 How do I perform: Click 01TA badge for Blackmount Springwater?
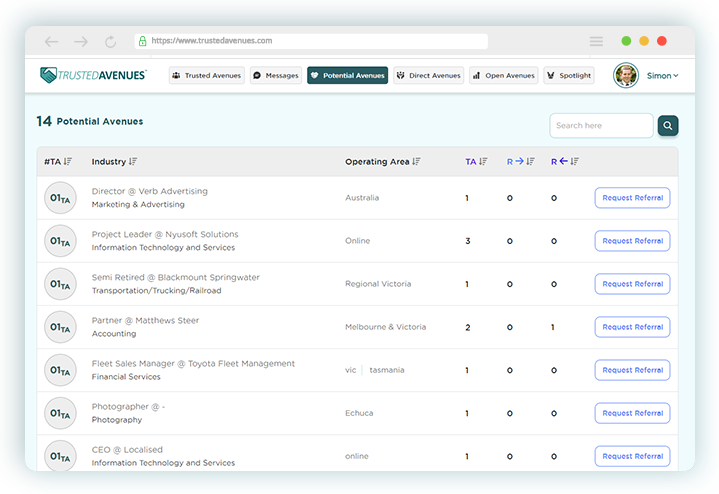point(60,284)
